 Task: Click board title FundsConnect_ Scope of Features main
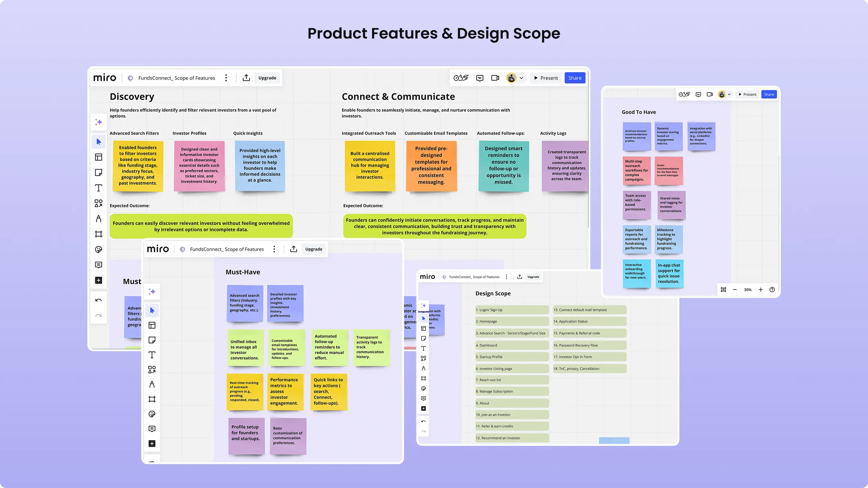click(x=177, y=78)
